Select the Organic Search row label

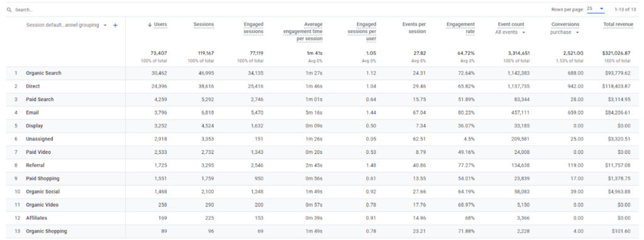point(43,73)
